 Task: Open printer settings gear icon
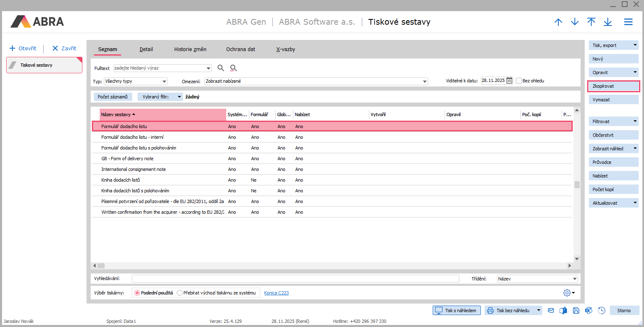[x=567, y=293]
